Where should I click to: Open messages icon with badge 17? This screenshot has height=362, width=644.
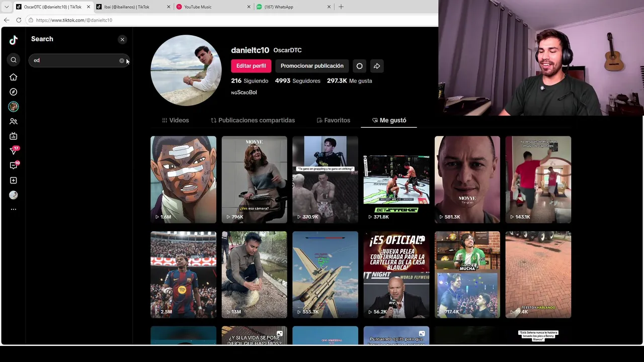pyautogui.click(x=14, y=150)
